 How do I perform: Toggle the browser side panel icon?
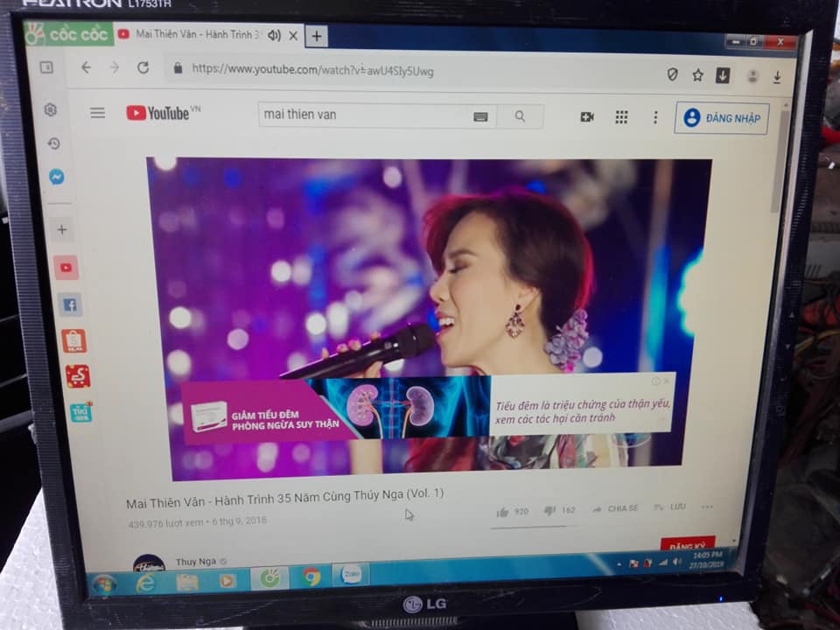pos(46,67)
